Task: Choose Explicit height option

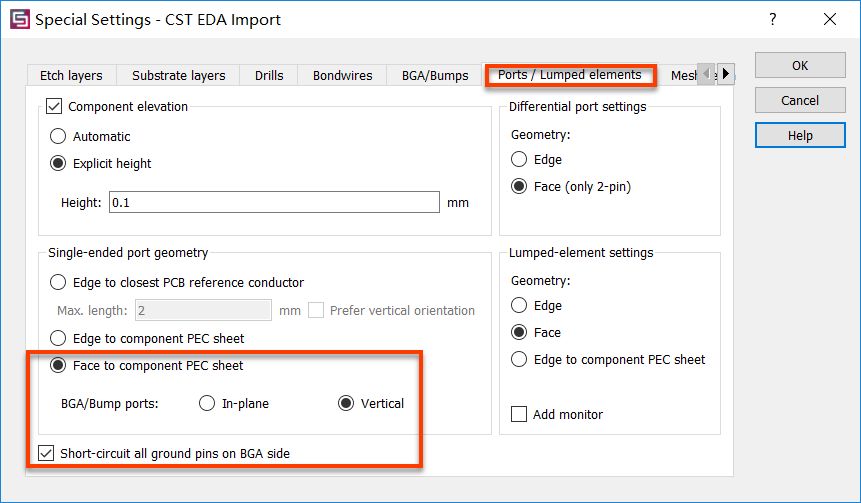Action: [x=58, y=163]
